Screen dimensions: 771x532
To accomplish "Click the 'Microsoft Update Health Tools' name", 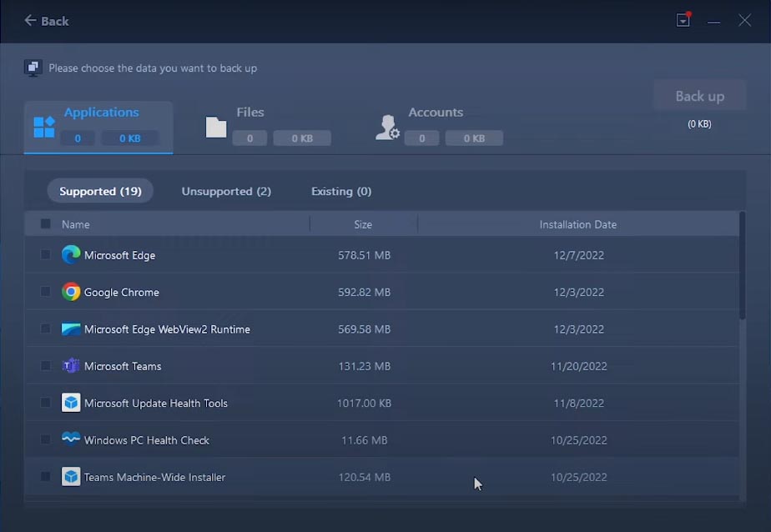I will point(156,404).
